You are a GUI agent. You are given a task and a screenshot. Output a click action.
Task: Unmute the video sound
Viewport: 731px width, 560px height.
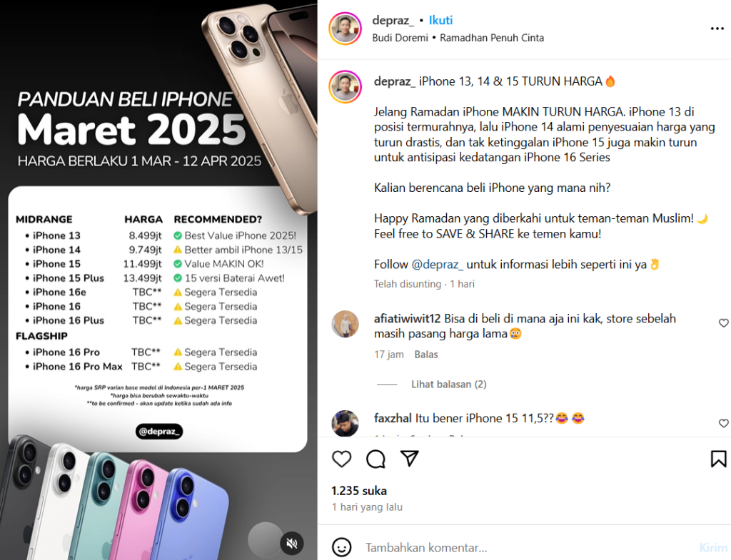[x=292, y=543]
